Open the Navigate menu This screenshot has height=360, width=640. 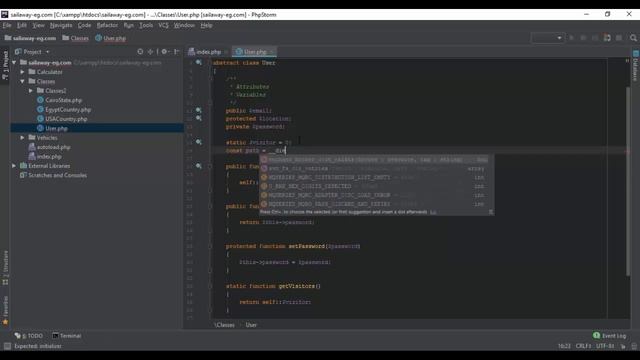pos(61,25)
